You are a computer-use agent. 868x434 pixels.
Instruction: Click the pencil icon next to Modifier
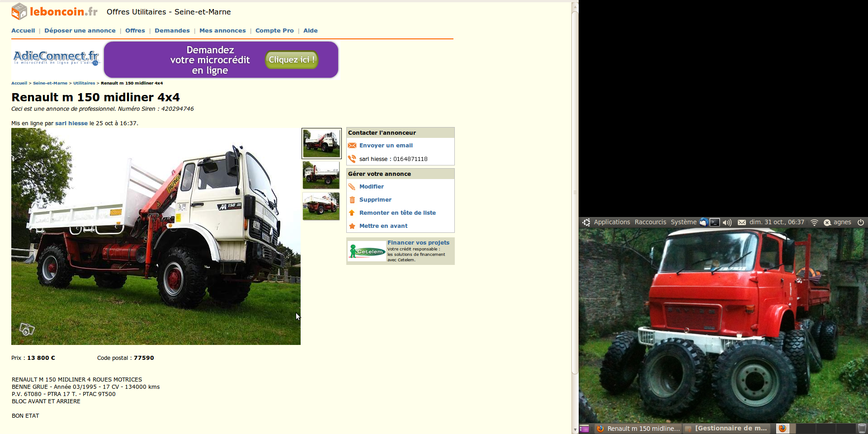[352, 187]
